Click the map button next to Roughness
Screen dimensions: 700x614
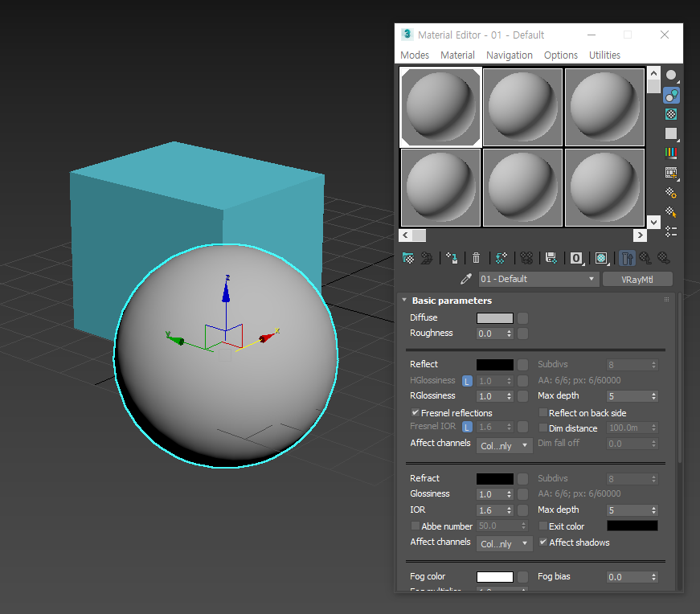[522, 334]
